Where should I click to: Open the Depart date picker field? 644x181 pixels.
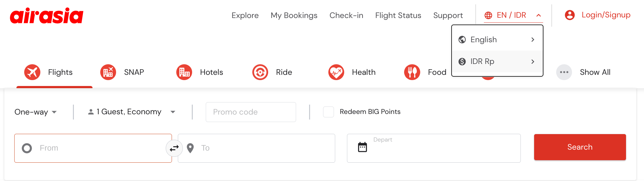(434, 148)
